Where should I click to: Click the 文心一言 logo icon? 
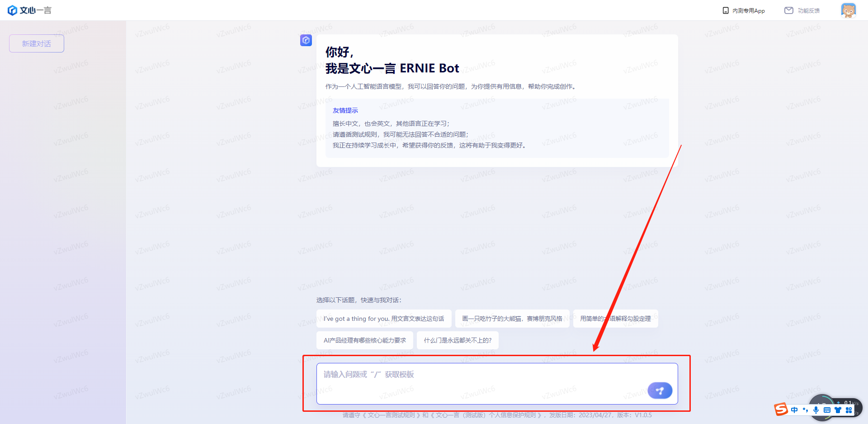[x=13, y=10]
